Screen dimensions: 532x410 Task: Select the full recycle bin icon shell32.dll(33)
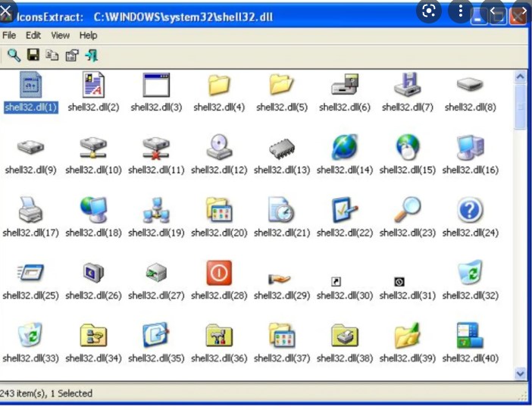(30, 335)
